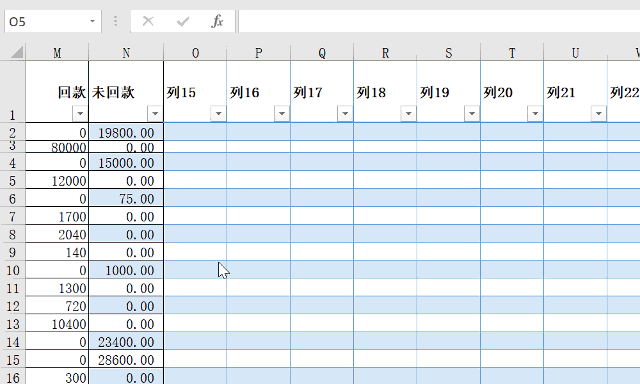Click the cell containing 140 in row 9
The height and width of the screenshot is (384, 640).
[x=57, y=252]
